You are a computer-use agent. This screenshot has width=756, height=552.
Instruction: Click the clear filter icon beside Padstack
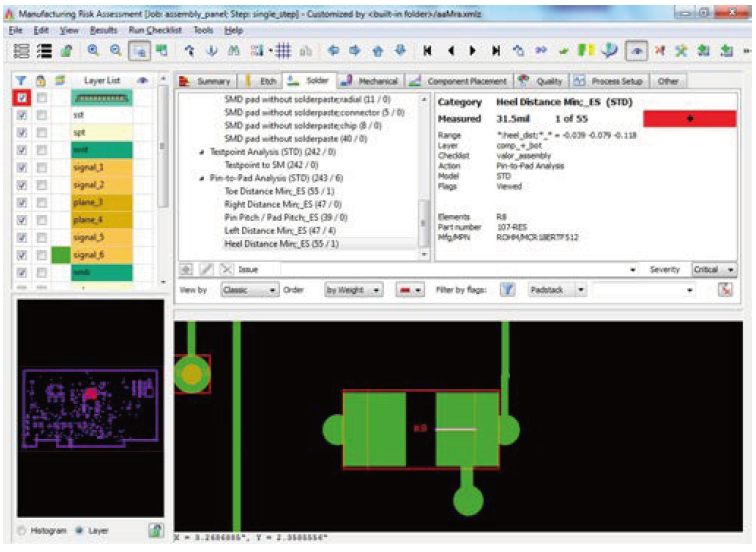click(725, 289)
